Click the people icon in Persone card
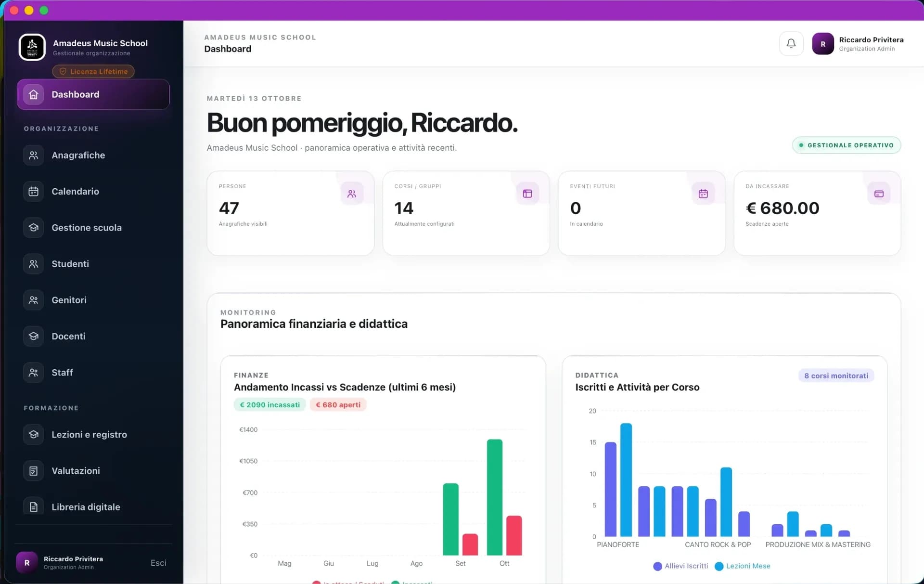 pyautogui.click(x=352, y=194)
